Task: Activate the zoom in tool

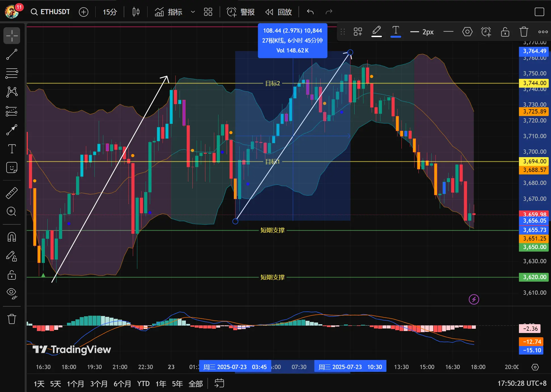Action: [12, 211]
